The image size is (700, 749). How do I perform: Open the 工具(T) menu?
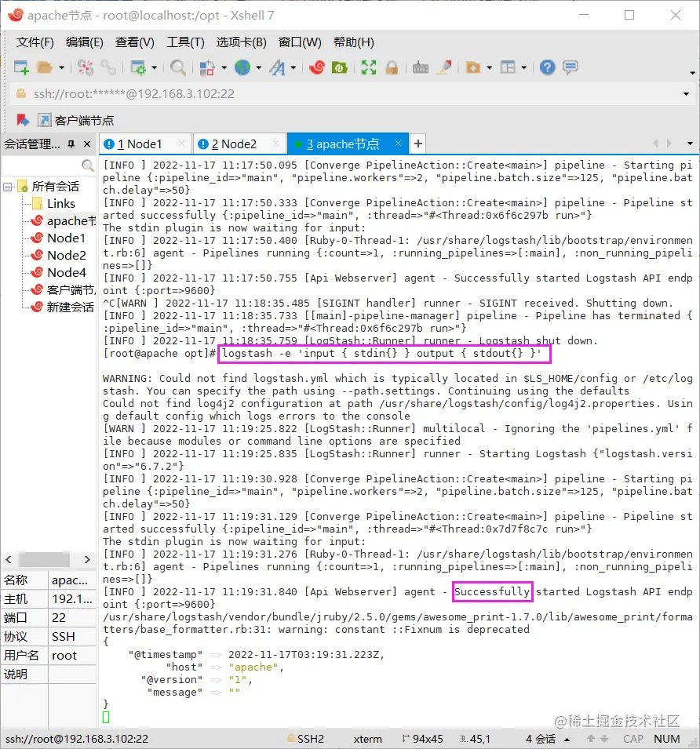[185, 42]
